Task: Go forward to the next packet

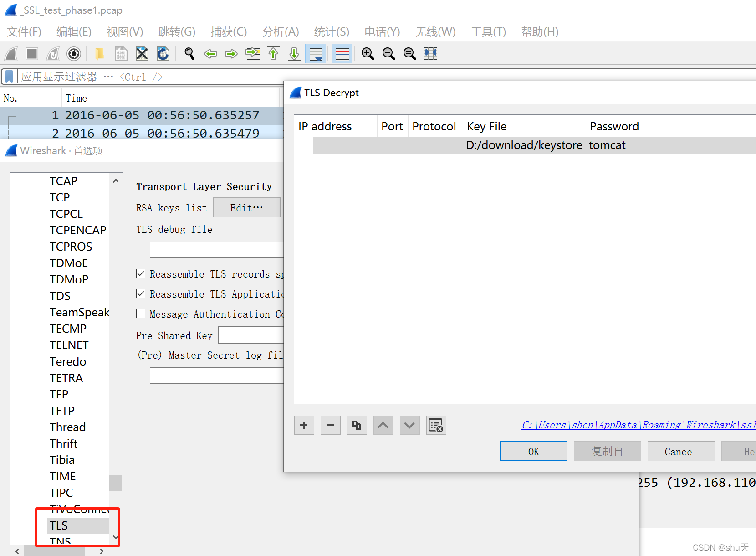Action: 231,54
